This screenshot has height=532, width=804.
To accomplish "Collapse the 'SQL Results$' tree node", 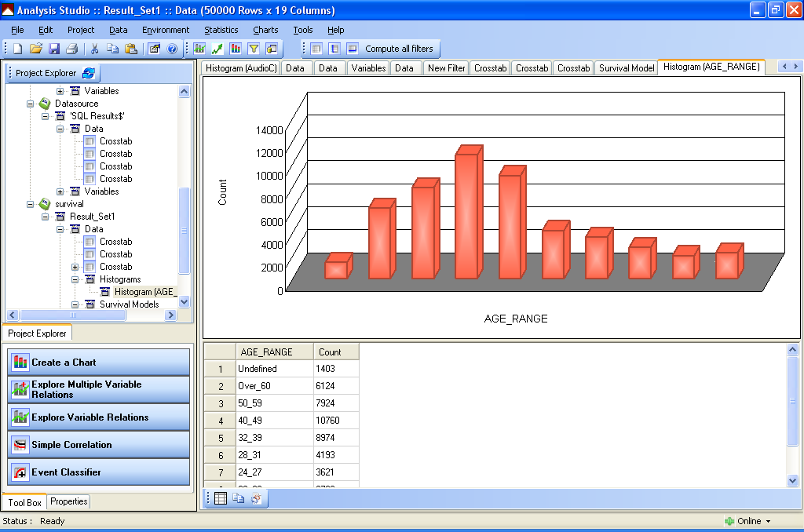I will (x=45, y=116).
